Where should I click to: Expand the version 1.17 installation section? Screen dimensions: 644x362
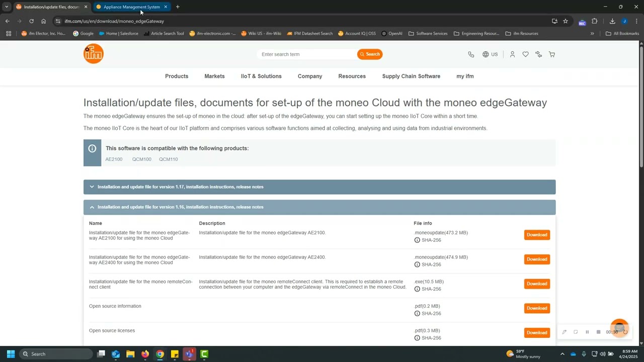319,187
